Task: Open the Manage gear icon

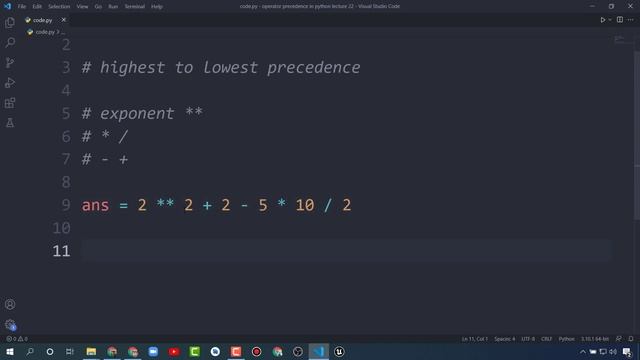Action: [10, 324]
